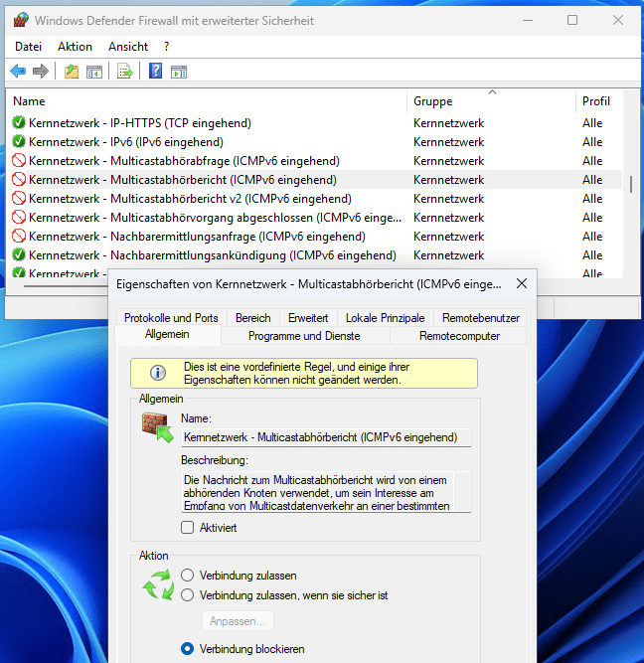Select Multicastabhörabfrage (ICMPv6 eingehend) rule text
This screenshot has height=663, width=644.
[x=184, y=161]
